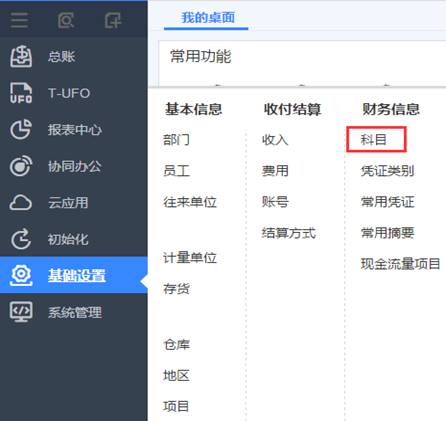The width and height of the screenshot is (446, 421).
Task: Open the 云应用 cloud icon
Action: (21, 202)
